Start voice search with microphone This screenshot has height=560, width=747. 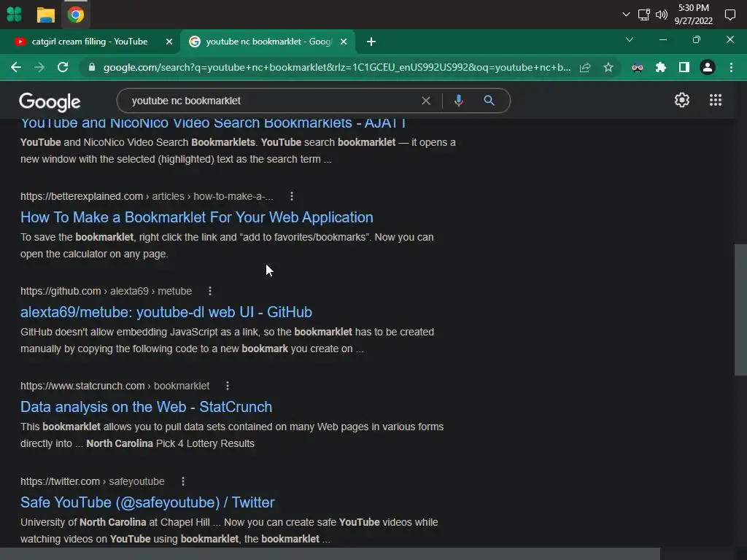click(x=459, y=101)
